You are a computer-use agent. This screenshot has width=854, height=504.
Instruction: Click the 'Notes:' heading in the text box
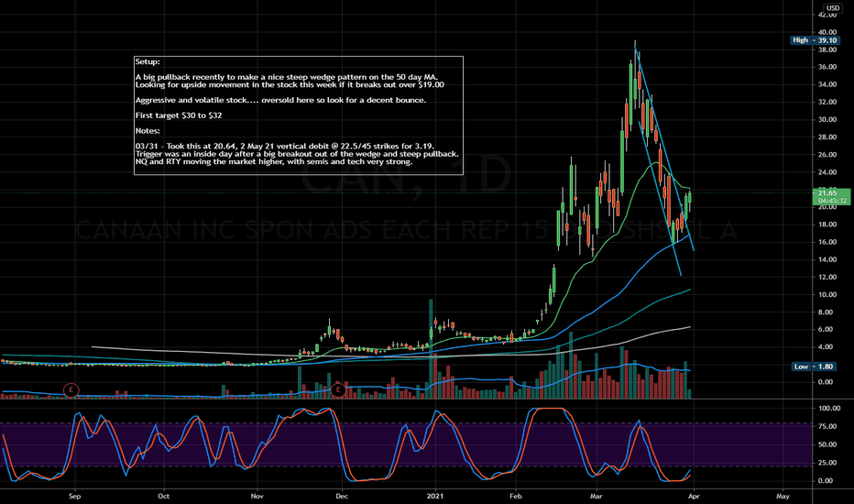click(x=148, y=131)
